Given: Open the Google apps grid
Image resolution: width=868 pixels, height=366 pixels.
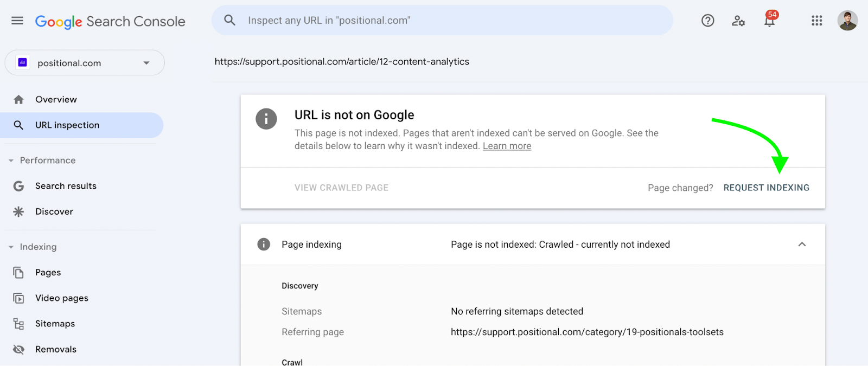Looking at the screenshot, I should click(x=817, y=21).
